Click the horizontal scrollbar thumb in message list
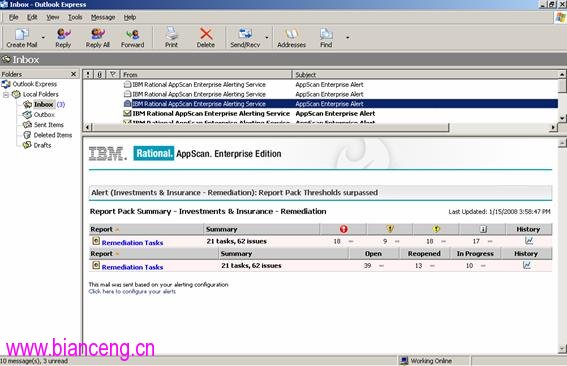 click(x=270, y=127)
